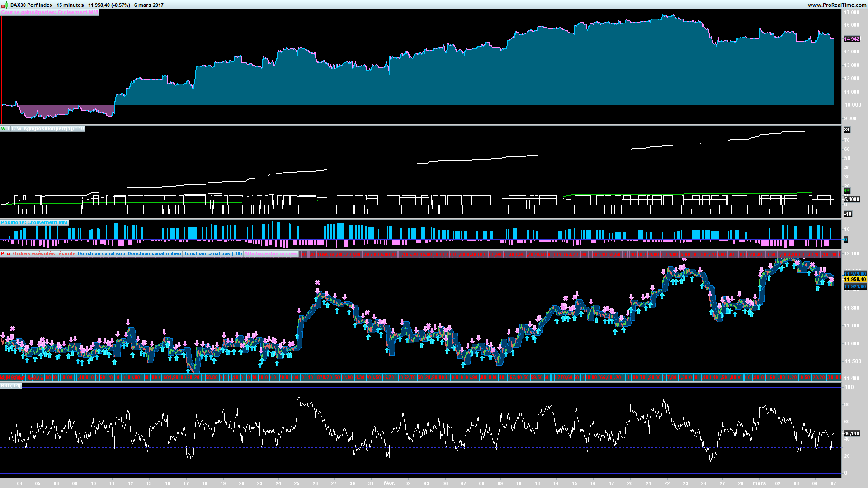Click the 46,149 RSI value tag
The height and width of the screenshot is (488, 868).
[852, 433]
